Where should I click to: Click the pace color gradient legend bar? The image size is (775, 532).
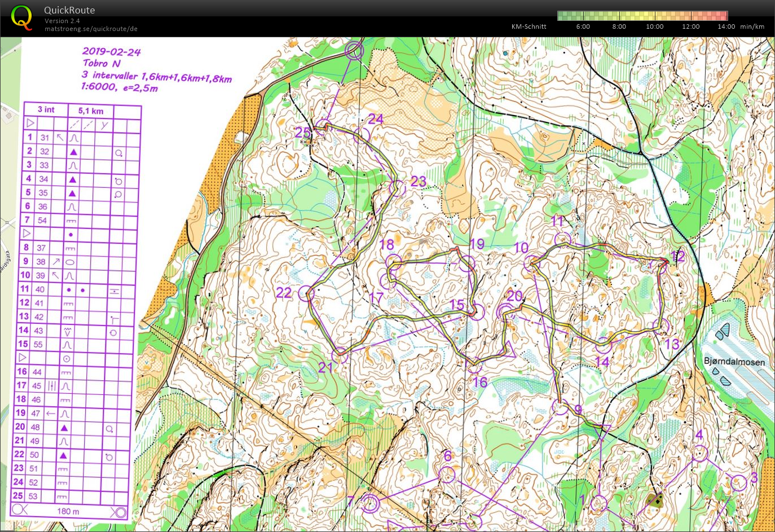[642, 16]
